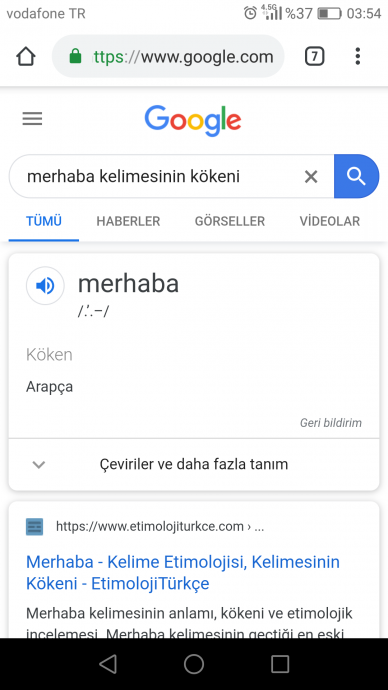Tap the Android back navigation button
The image size is (388, 690).
pyautogui.click(x=108, y=664)
